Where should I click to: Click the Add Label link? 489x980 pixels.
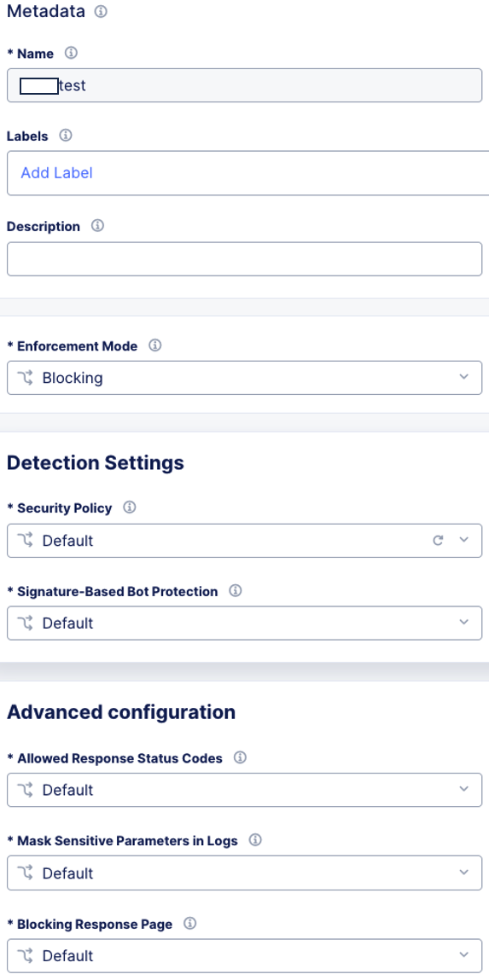point(57,172)
